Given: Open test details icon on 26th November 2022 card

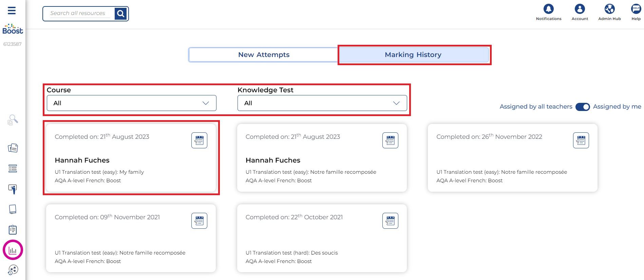Looking at the screenshot, I should 581,140.
